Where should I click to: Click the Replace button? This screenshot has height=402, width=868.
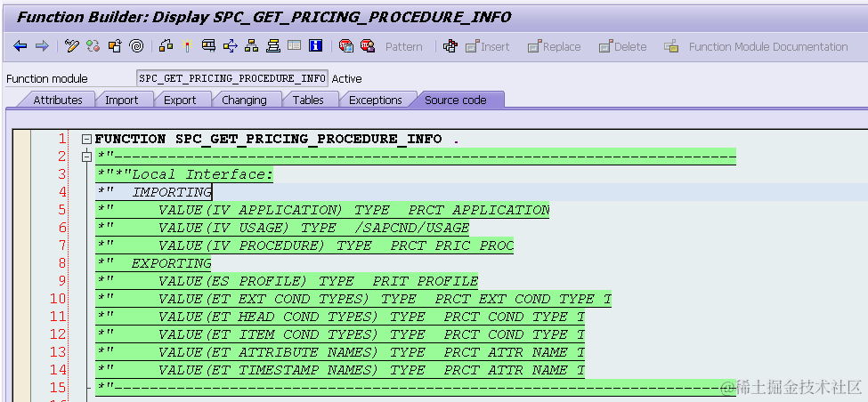[554, 47]
